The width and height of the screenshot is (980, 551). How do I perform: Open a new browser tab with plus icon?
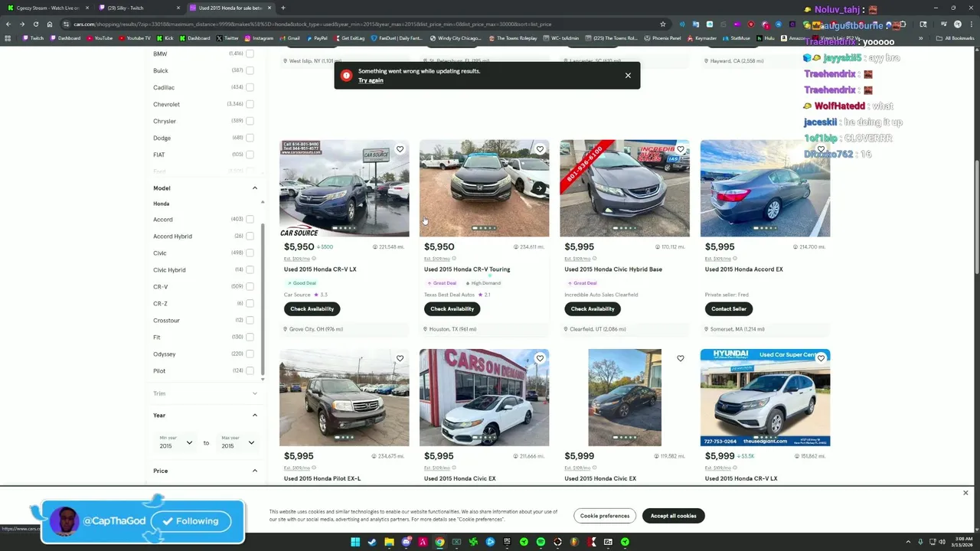click(283, 8)
